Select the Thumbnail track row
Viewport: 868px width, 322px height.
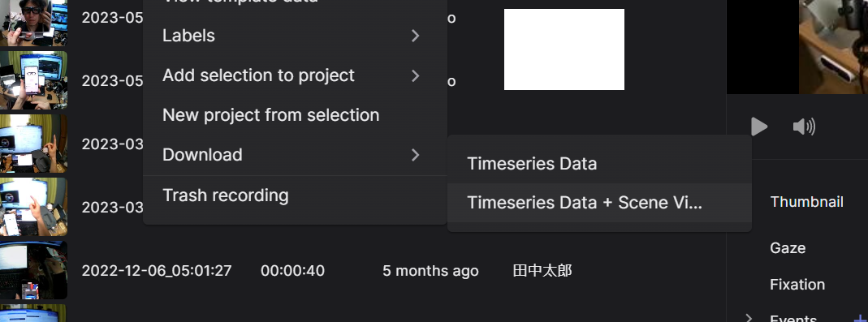(x=806, y=202)
